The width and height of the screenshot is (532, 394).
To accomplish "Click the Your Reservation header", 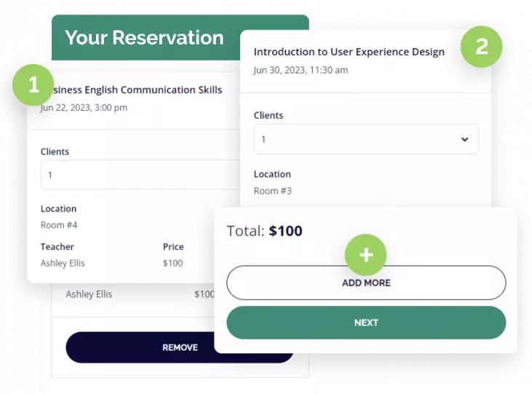I will point(144,38).
